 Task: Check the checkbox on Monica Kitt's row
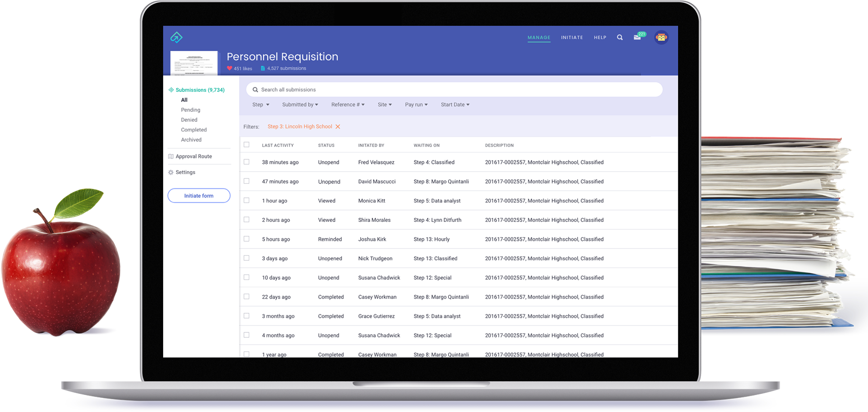(246, 200)
